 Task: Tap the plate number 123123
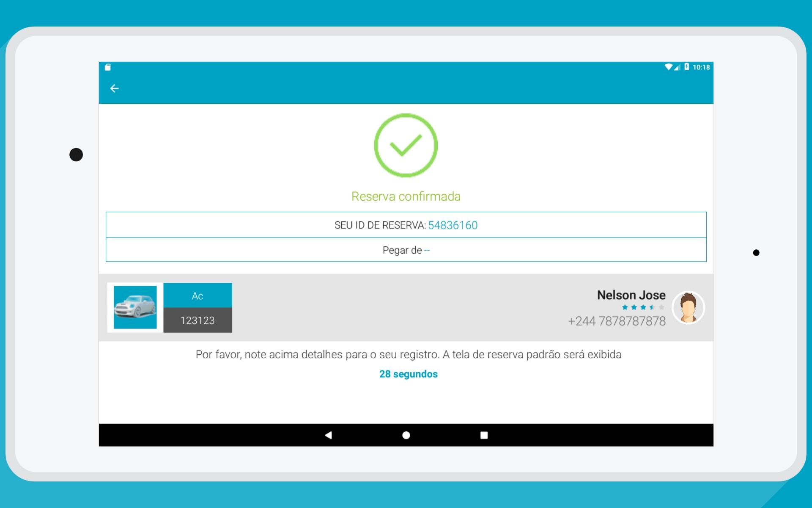point(198,320)
